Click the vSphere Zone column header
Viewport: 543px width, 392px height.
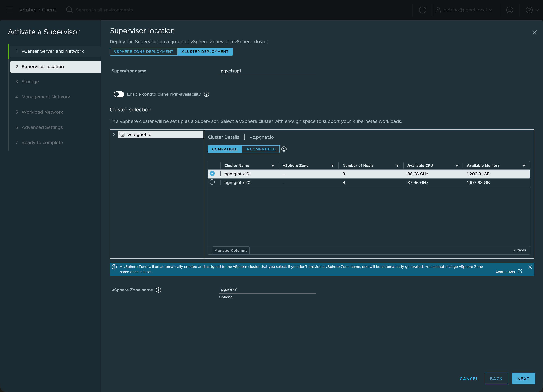[x=296, y=165]
